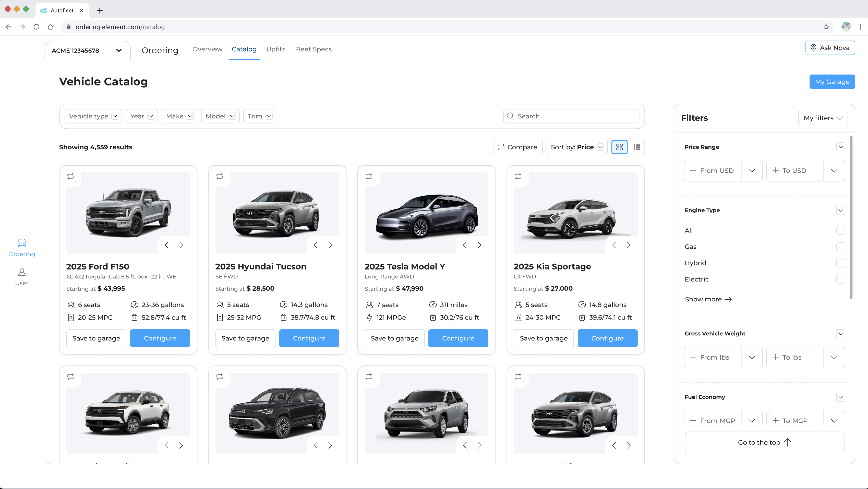
Task: Collapse the Fuel Economy section
Action: click(841, 397)
